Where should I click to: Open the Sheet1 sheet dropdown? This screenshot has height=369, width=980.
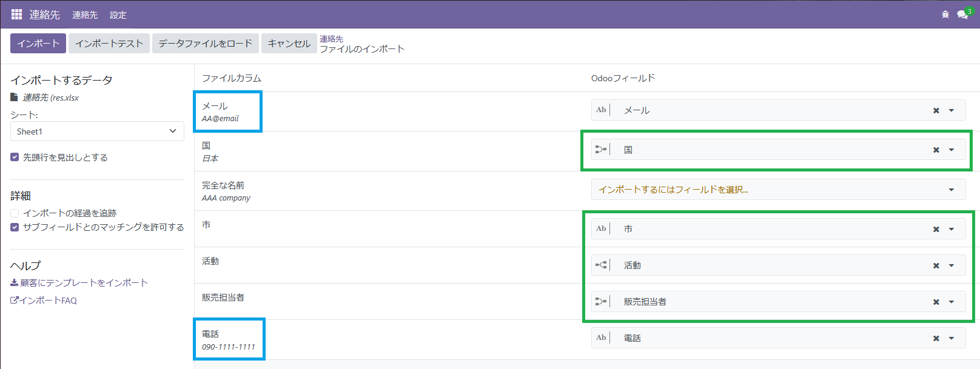(x=97, y=131)
